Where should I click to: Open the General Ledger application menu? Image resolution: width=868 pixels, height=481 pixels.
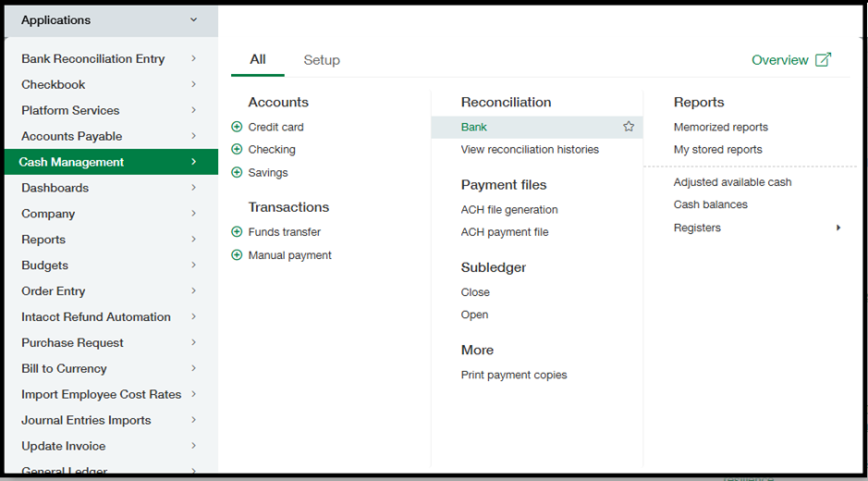point(65,471)
